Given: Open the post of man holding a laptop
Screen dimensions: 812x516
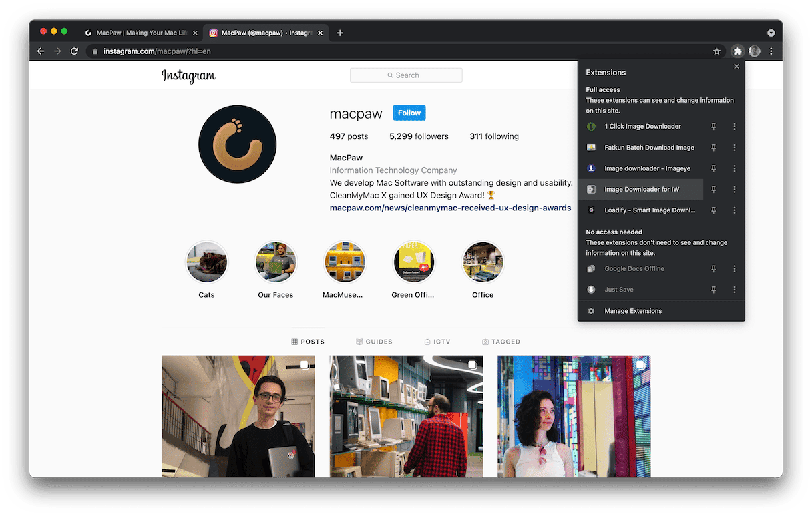Looking at the screenshot, I should click(238, 417).
